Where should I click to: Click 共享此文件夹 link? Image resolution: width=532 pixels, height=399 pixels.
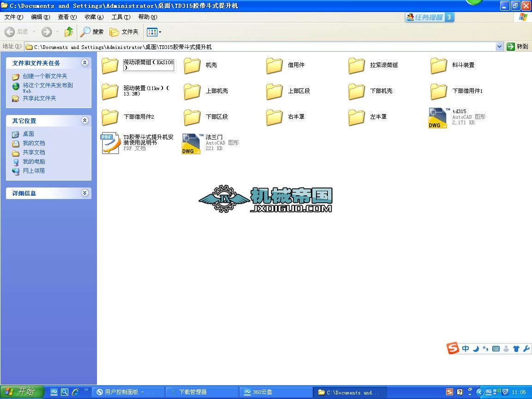pos(39,98)
